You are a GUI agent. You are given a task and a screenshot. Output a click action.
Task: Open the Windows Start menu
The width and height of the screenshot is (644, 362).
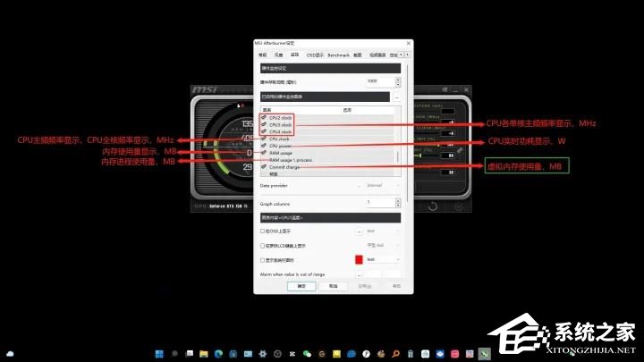(x=159, y=354)
